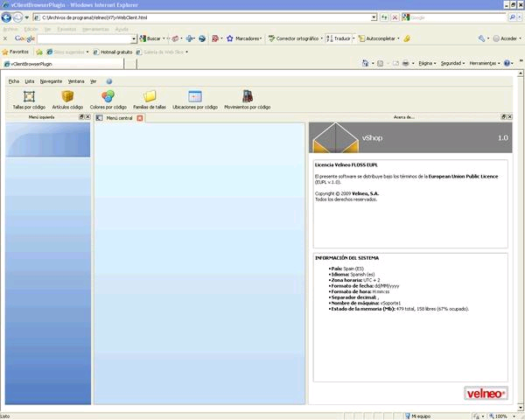The width and height of the screenshot is (525, 420).
Task: Close the Google toolbar with the X
Action: (x=5, y=38)
